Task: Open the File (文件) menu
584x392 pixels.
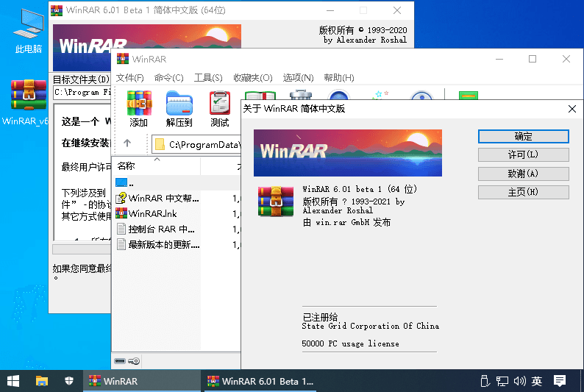Action: (x=129, y=78)
